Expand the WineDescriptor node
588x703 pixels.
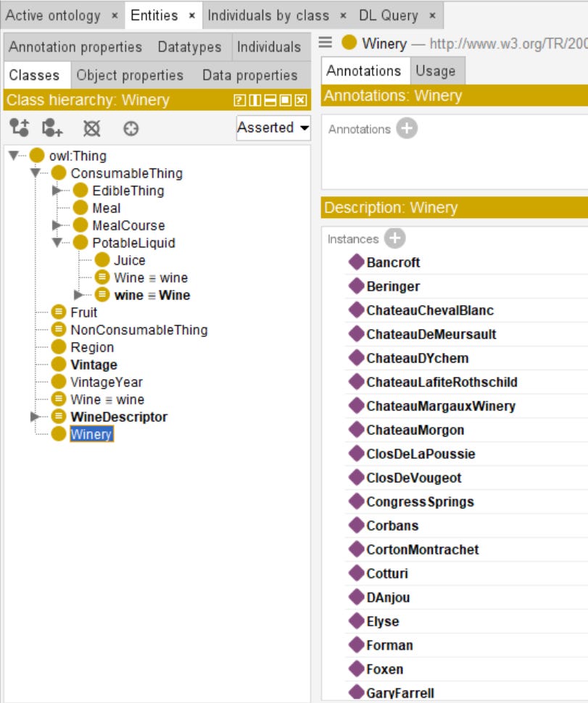[35, 417]
